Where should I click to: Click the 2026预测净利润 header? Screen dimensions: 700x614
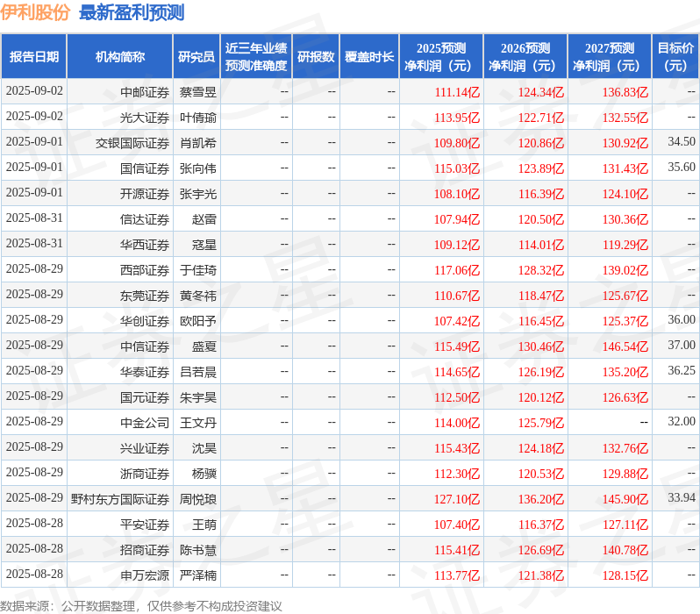(x=525, y=57)
